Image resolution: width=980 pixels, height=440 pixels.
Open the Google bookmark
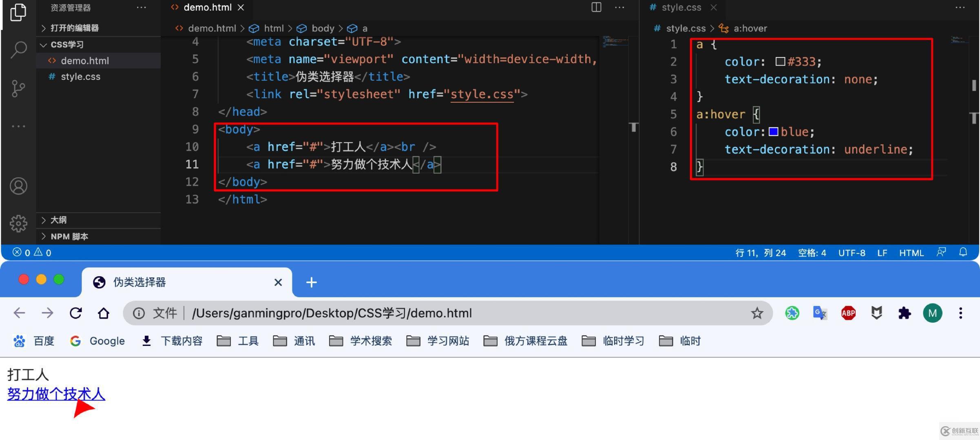click(x=97, y=341)
